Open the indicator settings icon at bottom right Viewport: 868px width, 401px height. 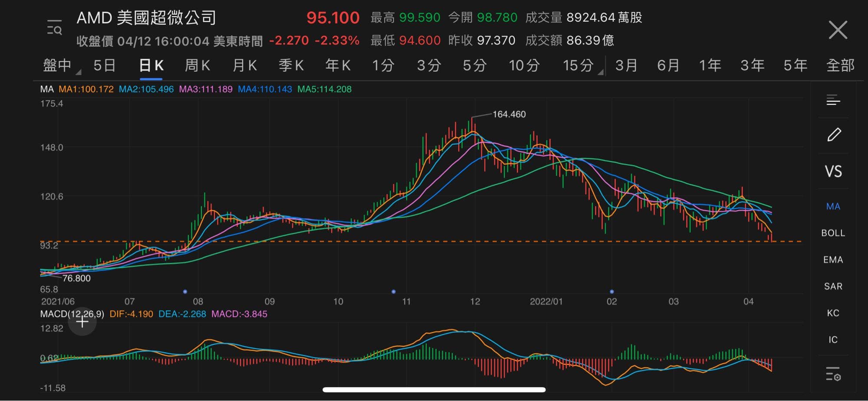[833, 374]
